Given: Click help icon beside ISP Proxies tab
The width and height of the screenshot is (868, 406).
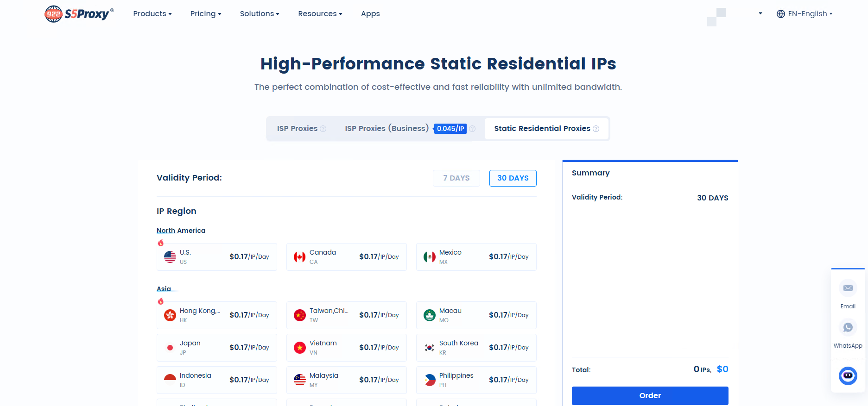Looking at the screenshot, I should click(323, 129).
